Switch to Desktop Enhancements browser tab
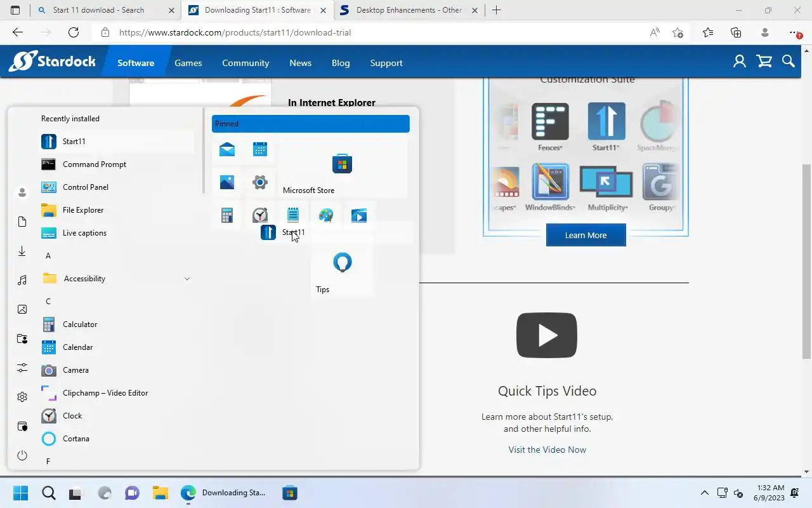This screenshot has width=812, height=508. coord(409,10)
